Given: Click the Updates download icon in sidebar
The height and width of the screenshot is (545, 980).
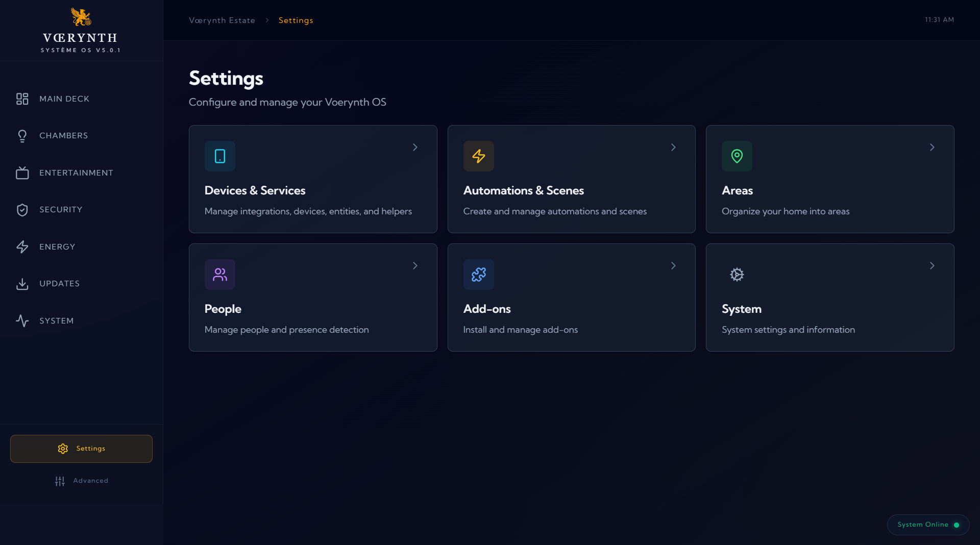Looking at the screenshot, I should (x=22, y=284).
